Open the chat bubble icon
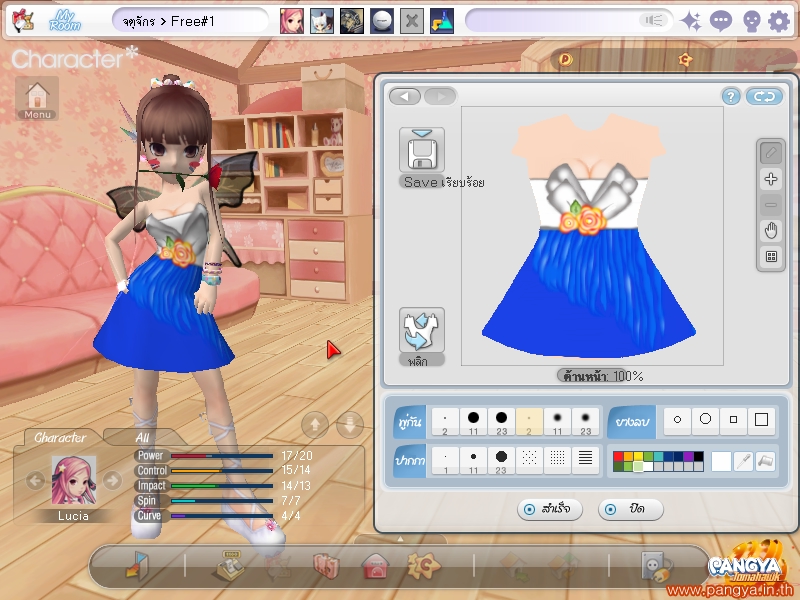Screen dimensions: 800x600 click(720, 21)
